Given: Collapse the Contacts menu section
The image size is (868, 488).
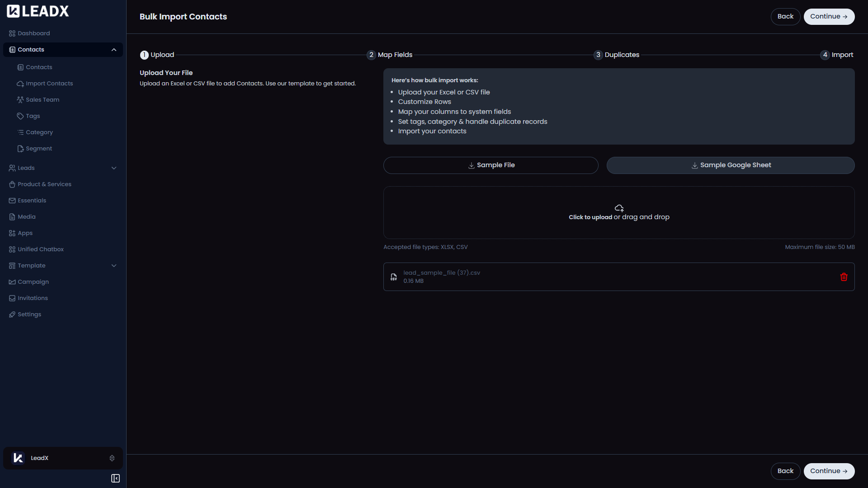Looking at the screenshot, I should 114,50.
